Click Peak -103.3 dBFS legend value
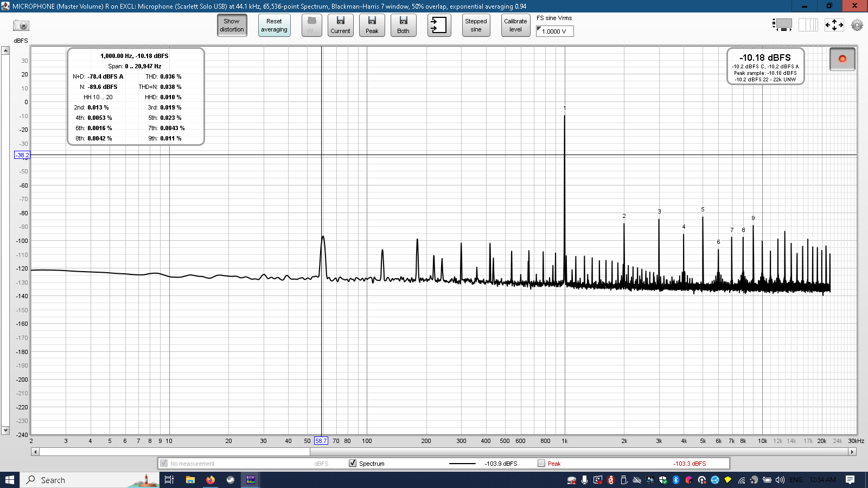Image resolution: width=868 pixels, height=488 pixels. click(690, 464)
